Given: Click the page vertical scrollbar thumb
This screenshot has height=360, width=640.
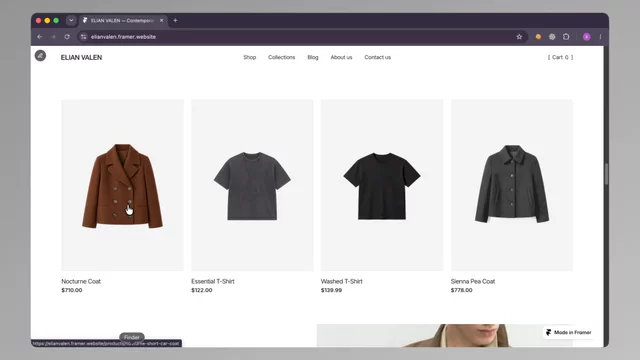Looking at the screenshot, I should click(606, 174).
